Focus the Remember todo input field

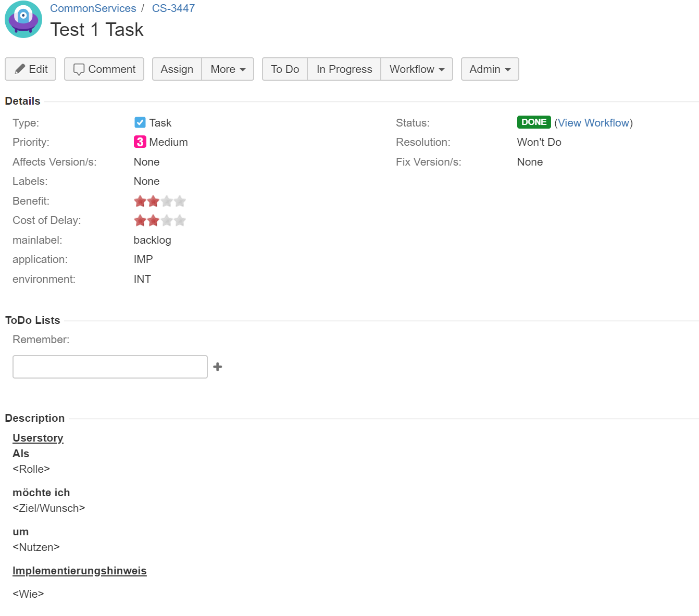(110, 367)
